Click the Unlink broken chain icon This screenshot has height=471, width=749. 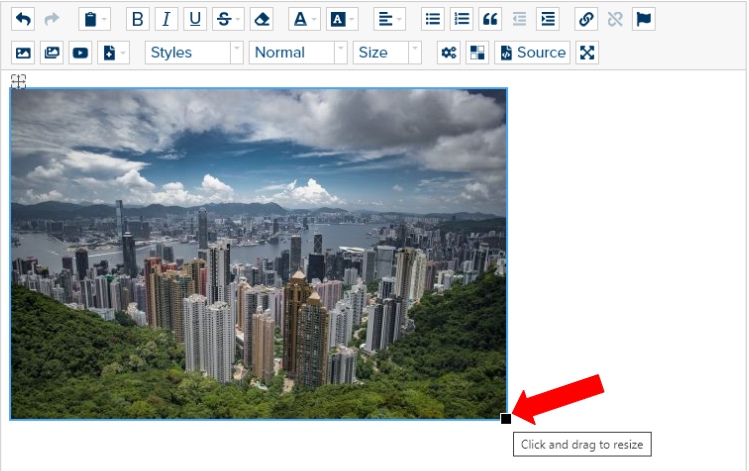coord(615,19)
